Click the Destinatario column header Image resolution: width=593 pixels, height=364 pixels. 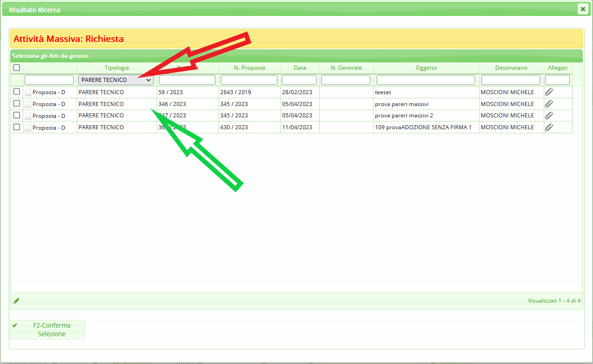click(511, 68)
